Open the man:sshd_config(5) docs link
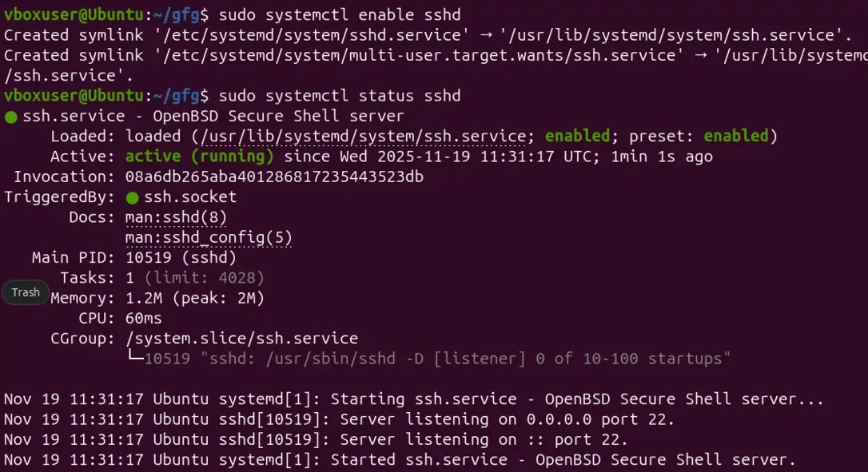This screenshot has height=472, width=868. point(209,237)
